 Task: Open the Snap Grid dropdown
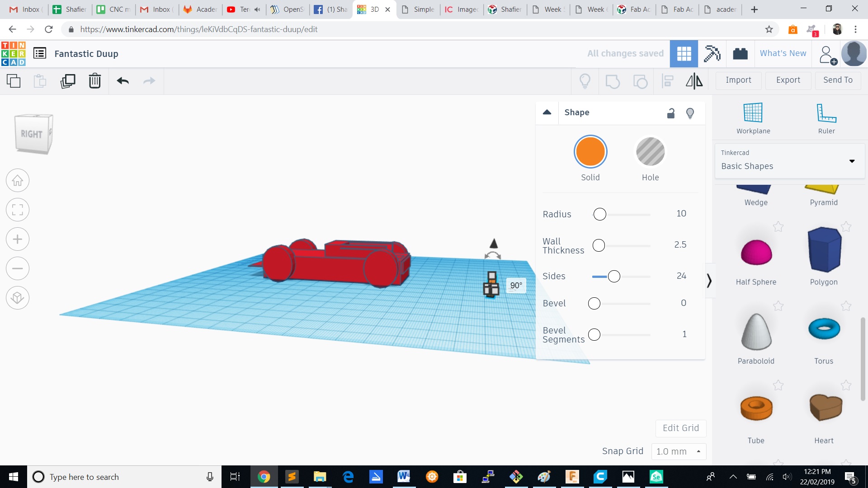click(679, 451)
